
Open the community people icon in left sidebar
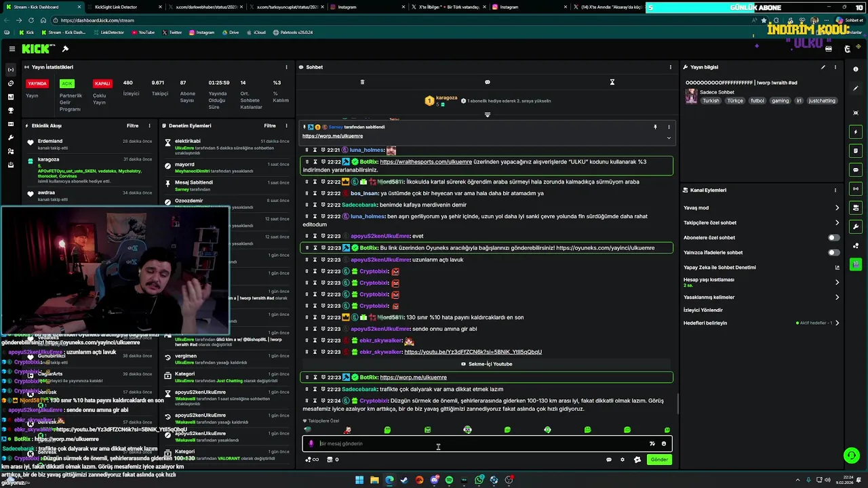click(10, 151)
